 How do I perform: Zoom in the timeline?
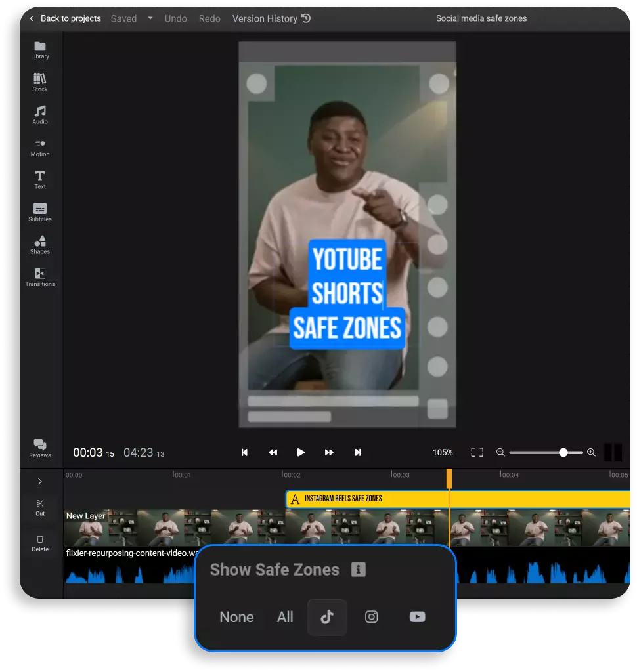point(591,452)
